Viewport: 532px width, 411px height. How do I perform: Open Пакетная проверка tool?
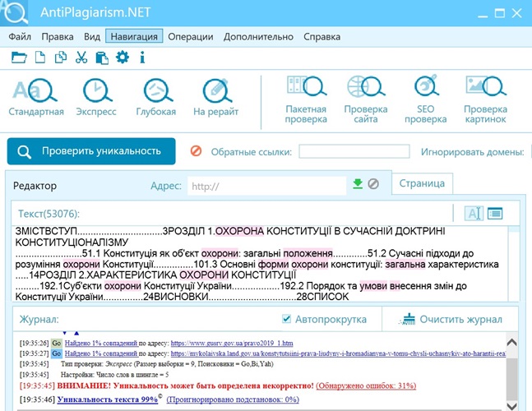[x=306, y=99]
